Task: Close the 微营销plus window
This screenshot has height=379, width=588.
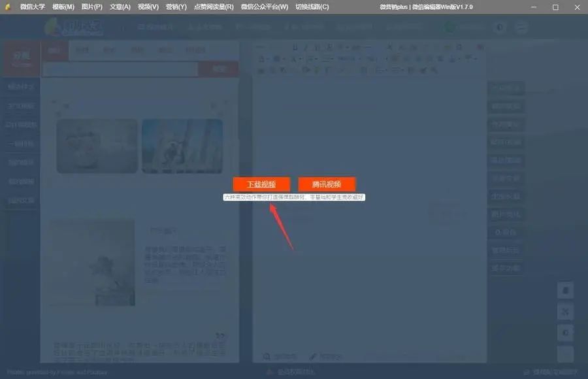Action: point(577,7)
